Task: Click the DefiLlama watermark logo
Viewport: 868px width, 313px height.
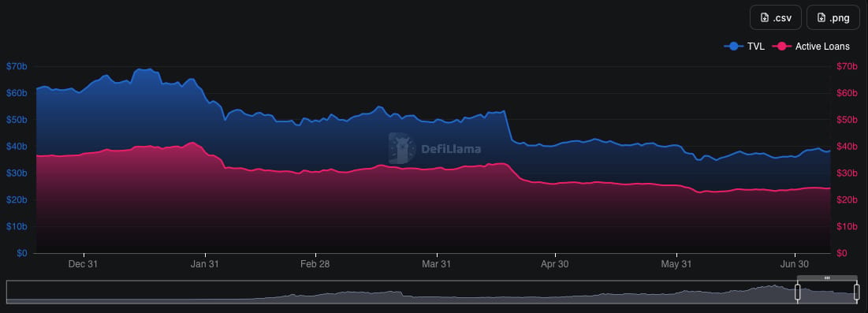Action: point(401,148)
